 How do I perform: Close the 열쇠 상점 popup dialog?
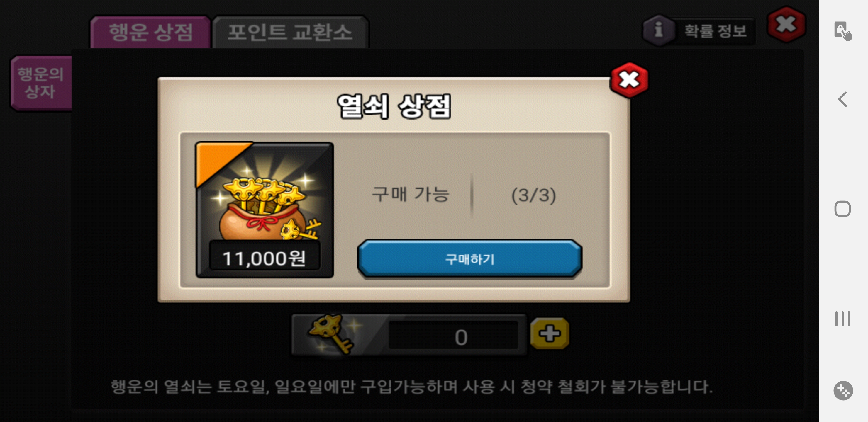(629, 80)
